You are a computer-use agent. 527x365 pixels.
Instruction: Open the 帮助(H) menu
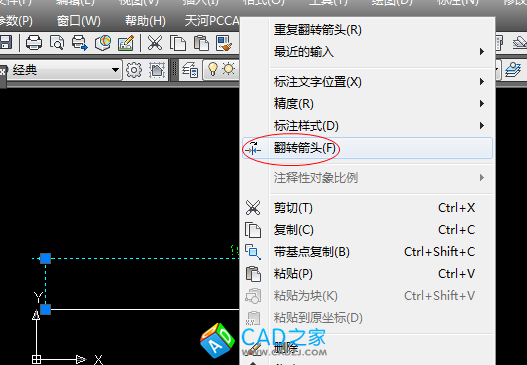145,21
